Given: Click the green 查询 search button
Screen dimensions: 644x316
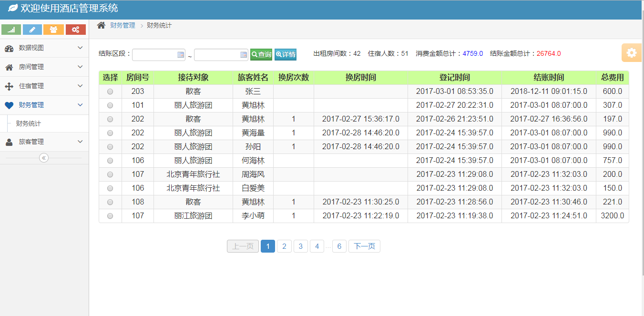Looking at the screenshot, I should (261, 55).
